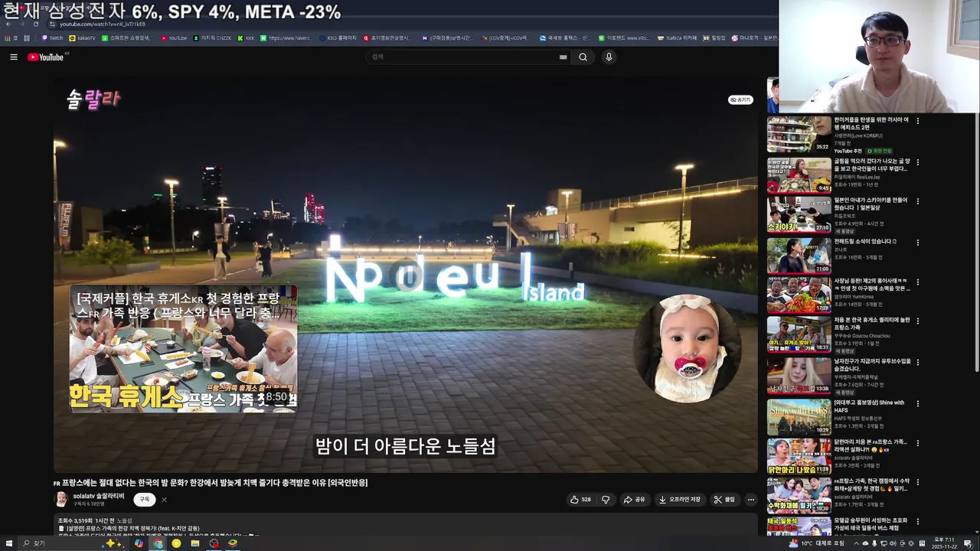
Task: Click the baby channel avatar overlay in video
Action: pos(689,348)
